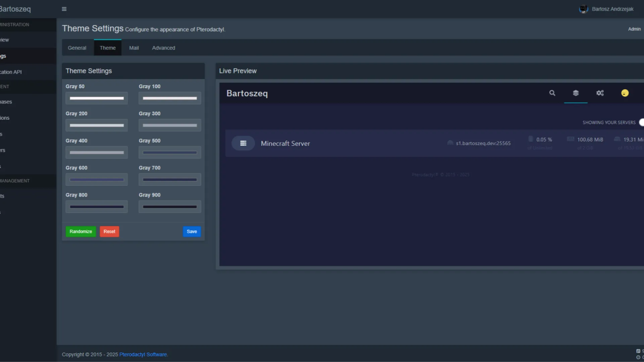Open the Gray 500 color picker
The image size is (644, 362).
[170, 153]
